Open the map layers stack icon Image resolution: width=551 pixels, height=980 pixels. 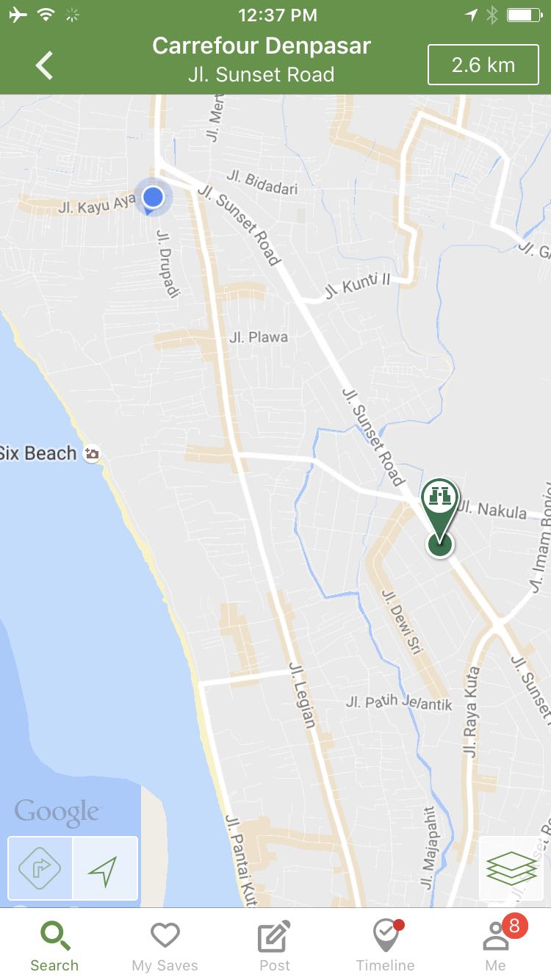point(511,868)
